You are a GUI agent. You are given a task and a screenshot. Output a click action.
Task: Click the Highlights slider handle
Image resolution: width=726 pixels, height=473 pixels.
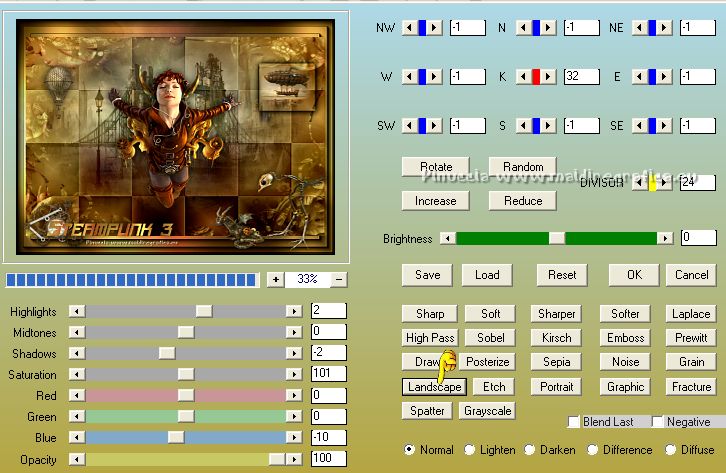click(204, 311)
